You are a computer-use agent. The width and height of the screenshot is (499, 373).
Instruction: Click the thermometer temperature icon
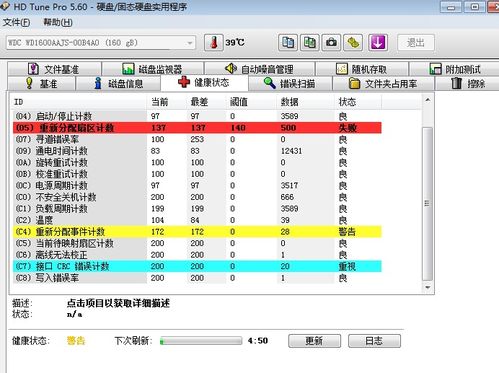tap(213, 43)
